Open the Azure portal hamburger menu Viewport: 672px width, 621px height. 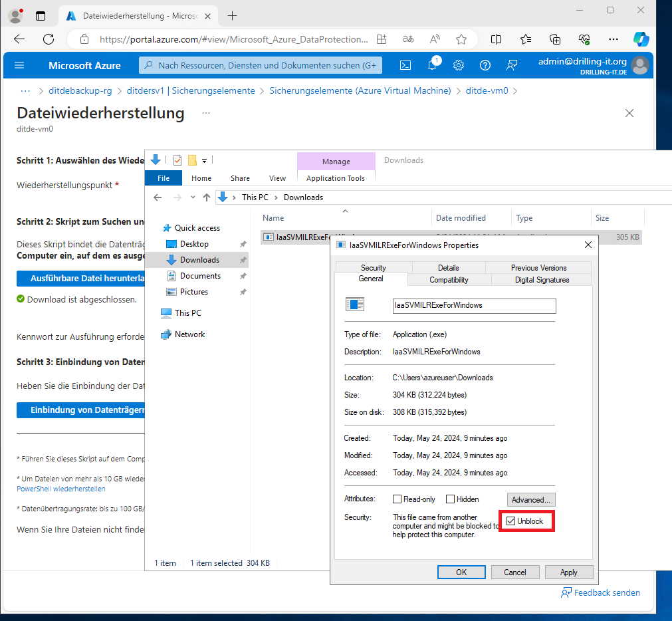click(19, 65)
